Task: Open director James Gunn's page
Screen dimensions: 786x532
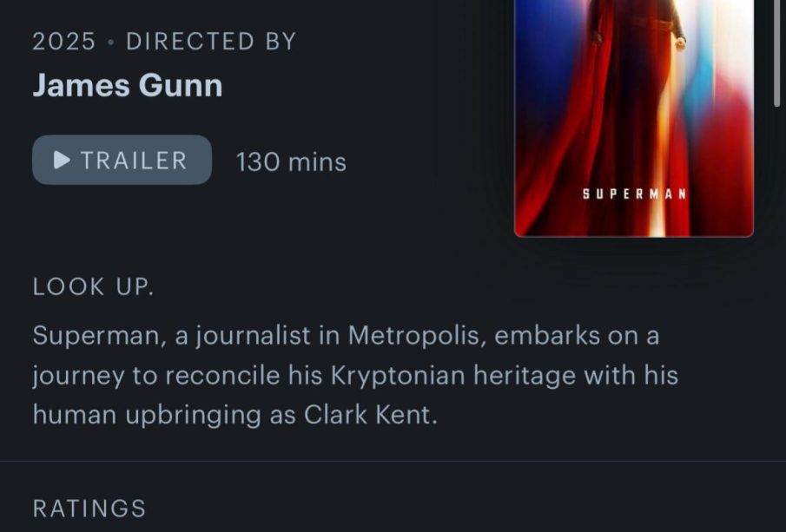Action: (x=128, y=85)
